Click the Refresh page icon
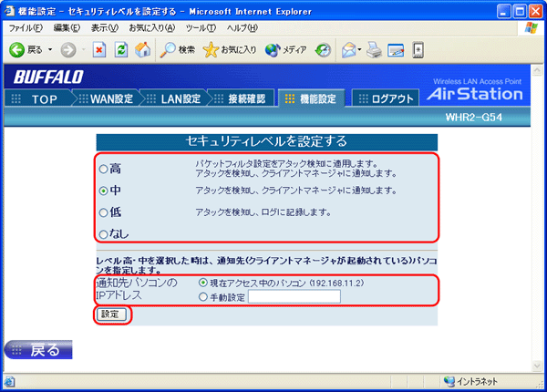 coord(120,50)
